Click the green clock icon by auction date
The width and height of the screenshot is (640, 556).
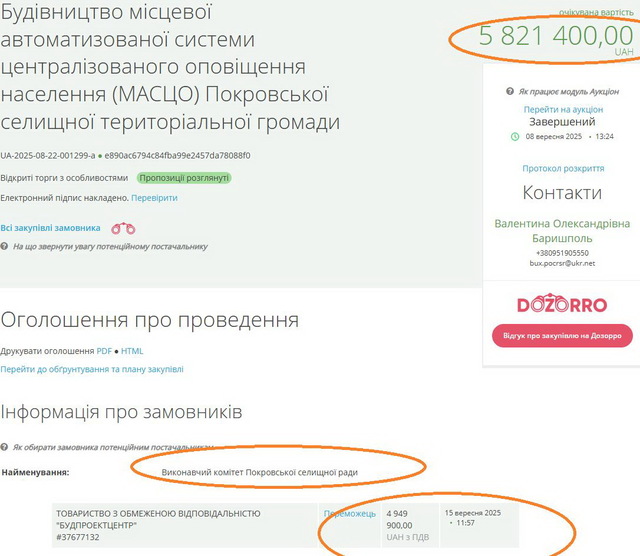[515, 137]
